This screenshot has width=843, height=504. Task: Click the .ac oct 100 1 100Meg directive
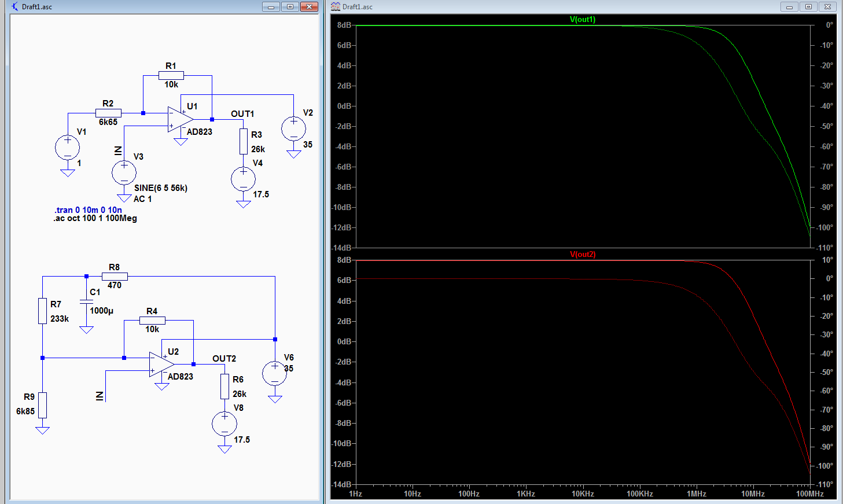[x=95, y=218]
